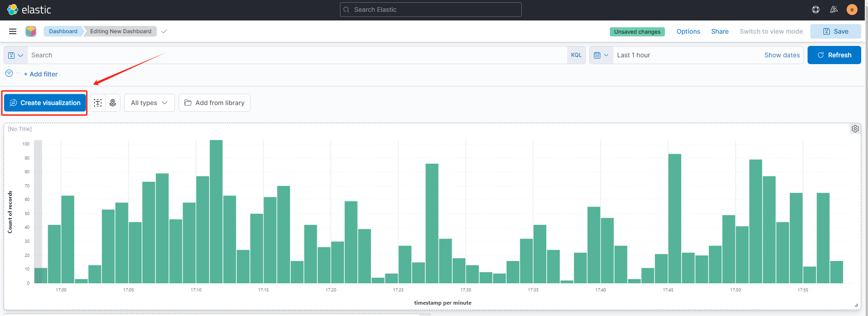Open the help menu icon

pyautogui.click(x=816, y=10)
